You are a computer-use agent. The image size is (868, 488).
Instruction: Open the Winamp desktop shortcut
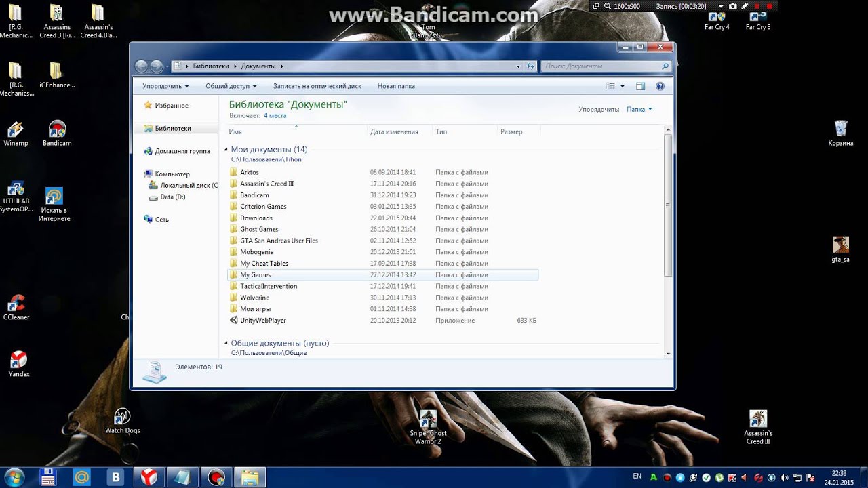pyautogui.click(x=16, y=134)
